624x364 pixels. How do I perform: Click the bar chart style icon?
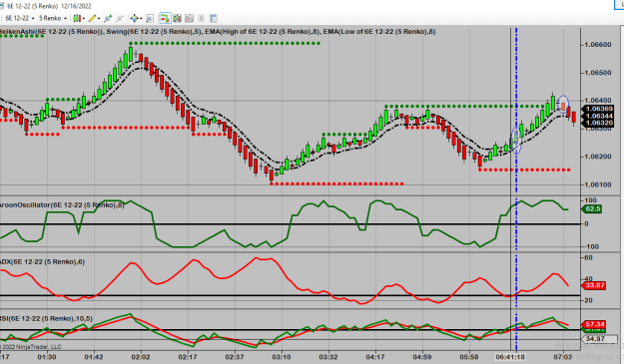77,18
